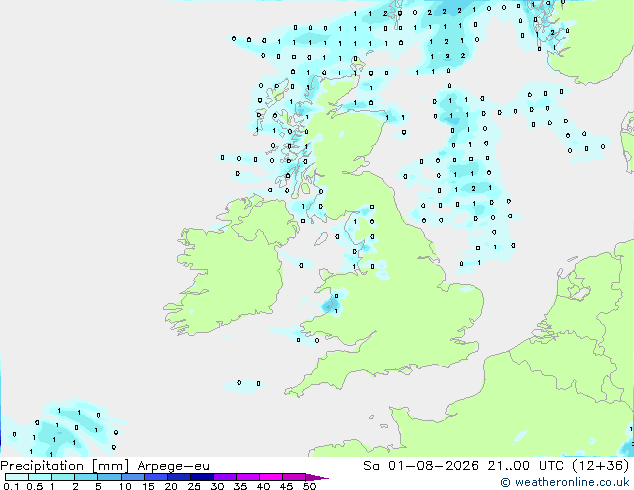Click the above-50 arrow tip of legend
This screenshot has height=490, width=634.
317,477
